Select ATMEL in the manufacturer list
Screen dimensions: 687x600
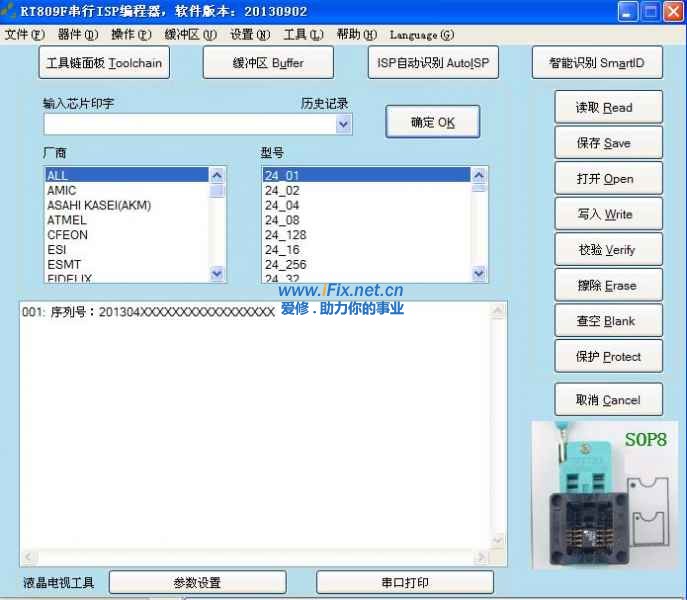[67, 220]
